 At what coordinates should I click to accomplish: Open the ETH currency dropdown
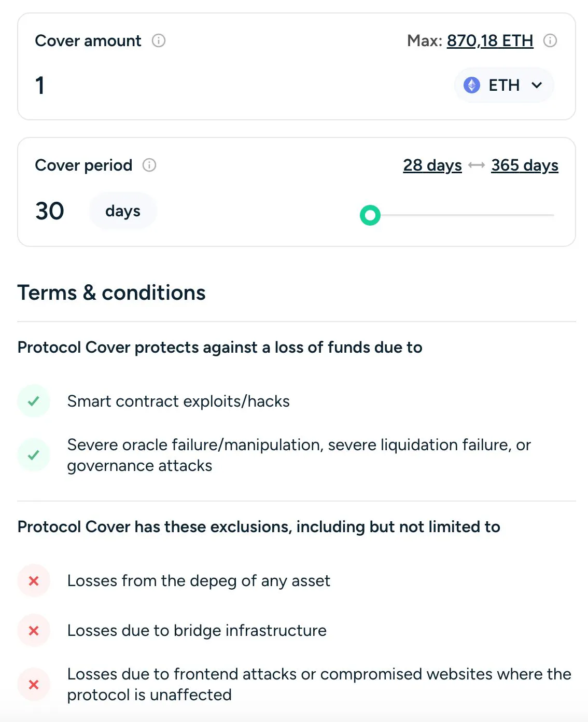pos(503,85)
